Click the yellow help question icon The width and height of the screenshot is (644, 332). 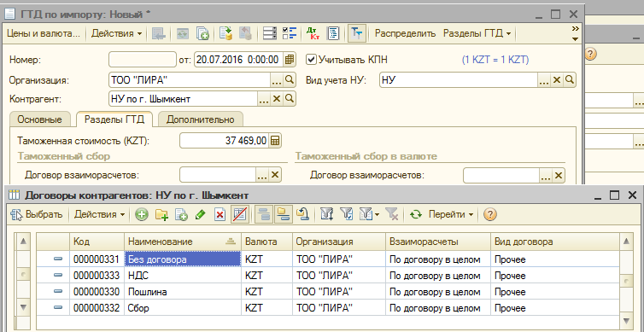click(490, 214)
